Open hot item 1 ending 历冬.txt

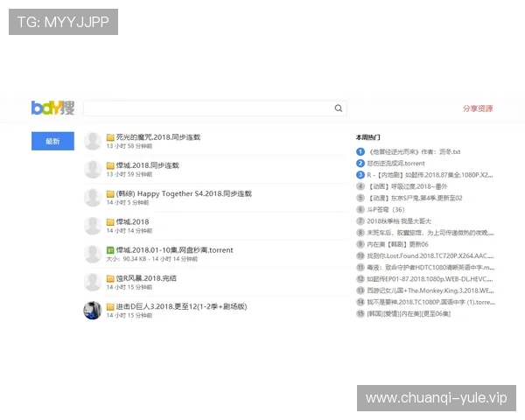[x=414, y=151]
